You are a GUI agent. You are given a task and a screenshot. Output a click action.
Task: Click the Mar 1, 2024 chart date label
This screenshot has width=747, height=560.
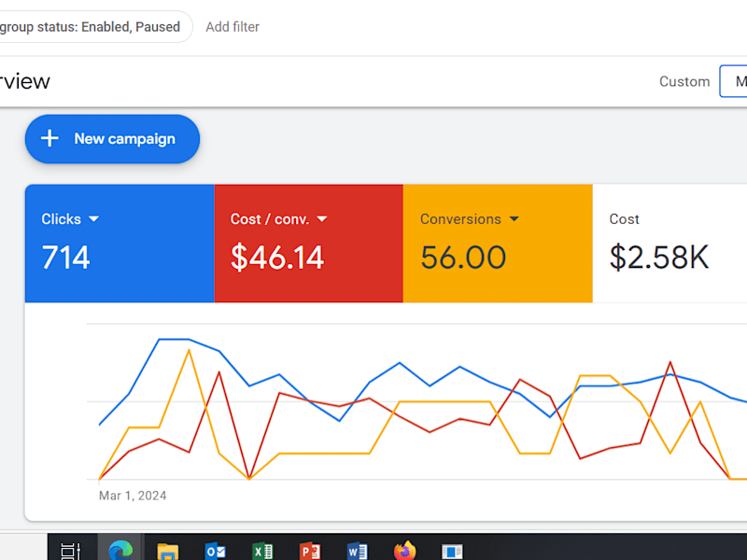pyautogui.click(x=133, y=496)
